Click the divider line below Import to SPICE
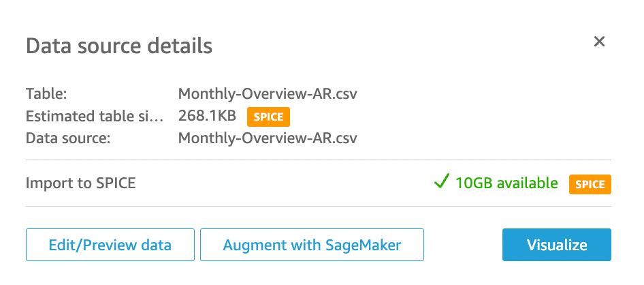 coord(318,206)
